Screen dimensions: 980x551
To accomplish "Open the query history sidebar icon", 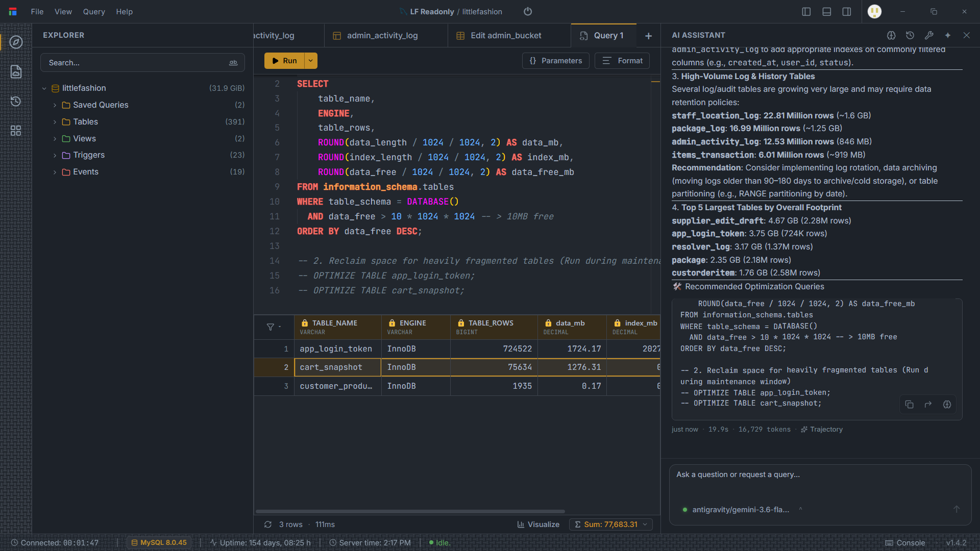I will click(x=16, y=102).
